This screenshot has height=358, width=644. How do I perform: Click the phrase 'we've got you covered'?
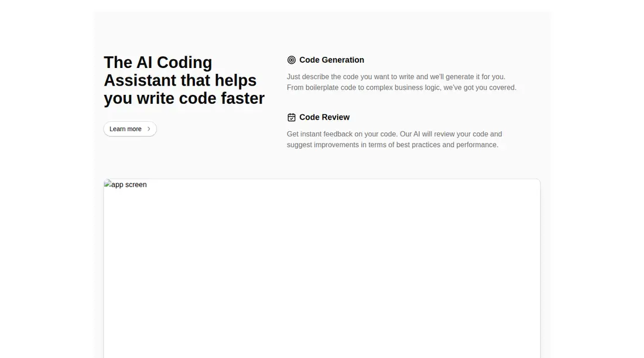coord(479,87)
